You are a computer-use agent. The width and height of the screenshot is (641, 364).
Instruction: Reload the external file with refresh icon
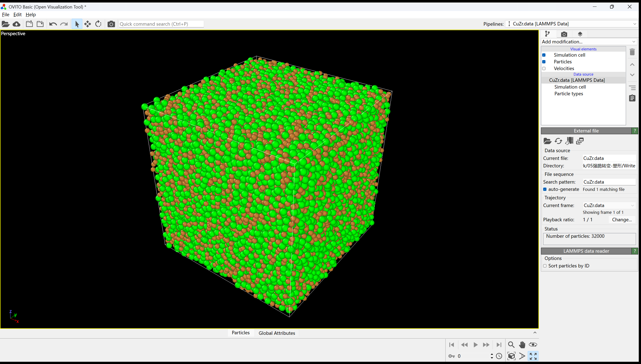pos(558,141)
